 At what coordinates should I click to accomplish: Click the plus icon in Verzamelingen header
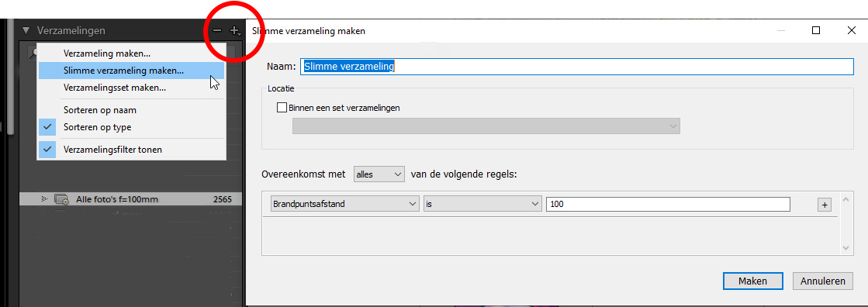coord(235,31)
